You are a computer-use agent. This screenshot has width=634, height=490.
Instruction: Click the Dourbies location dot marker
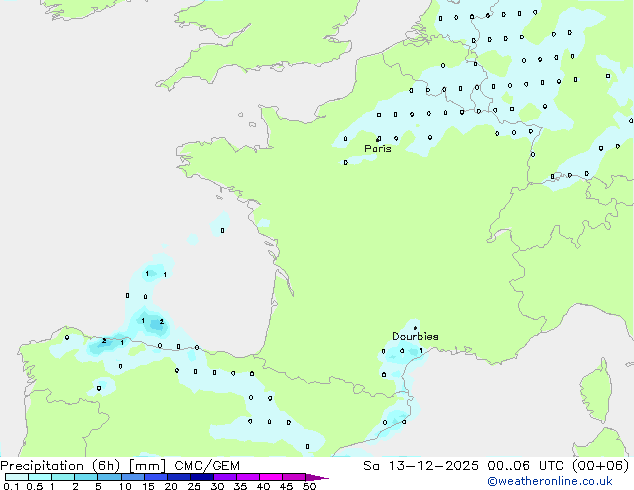pos(415,327)
